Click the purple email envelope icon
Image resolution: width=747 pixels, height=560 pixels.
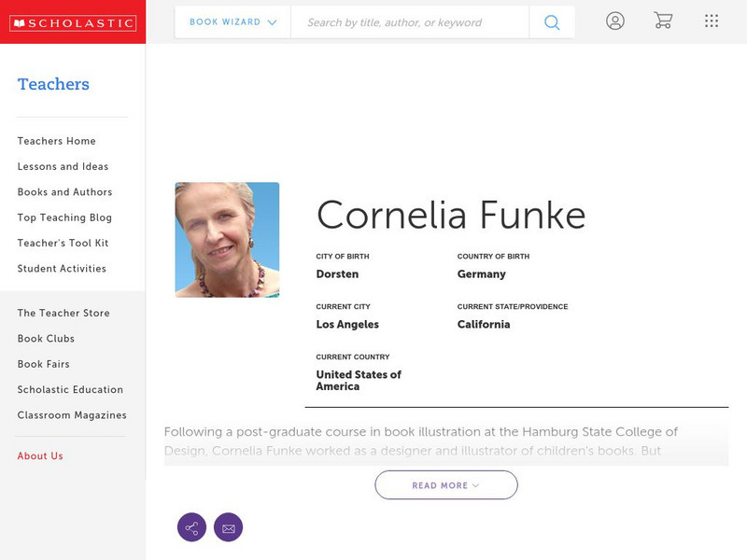[229, 526]
